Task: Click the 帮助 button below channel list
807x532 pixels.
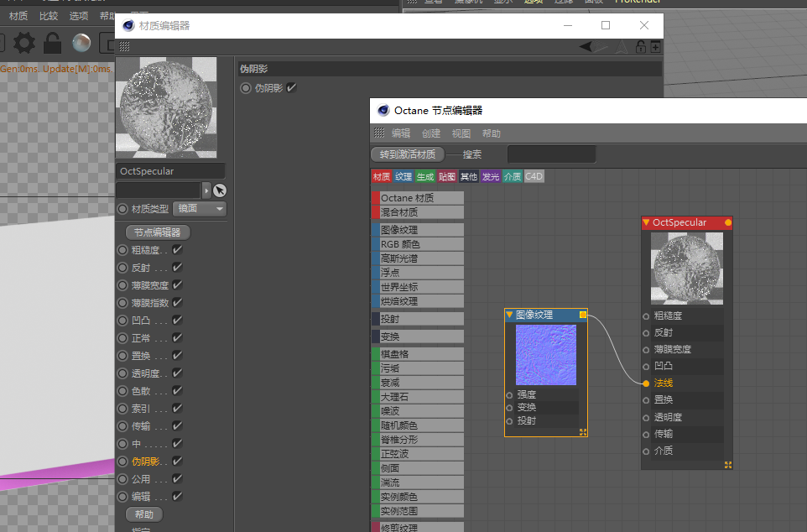Action: pos(144,514)
